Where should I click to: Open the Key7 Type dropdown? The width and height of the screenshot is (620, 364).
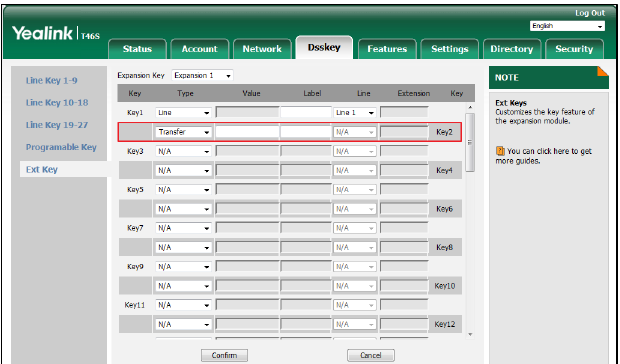183,228
